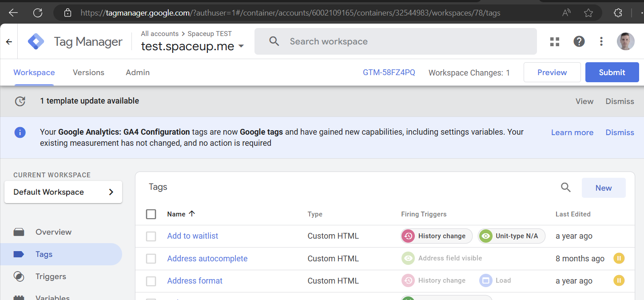Click the Tags label icon in sidebar
The height and width of the screenshot is (300, 644).
coord(19,254)
